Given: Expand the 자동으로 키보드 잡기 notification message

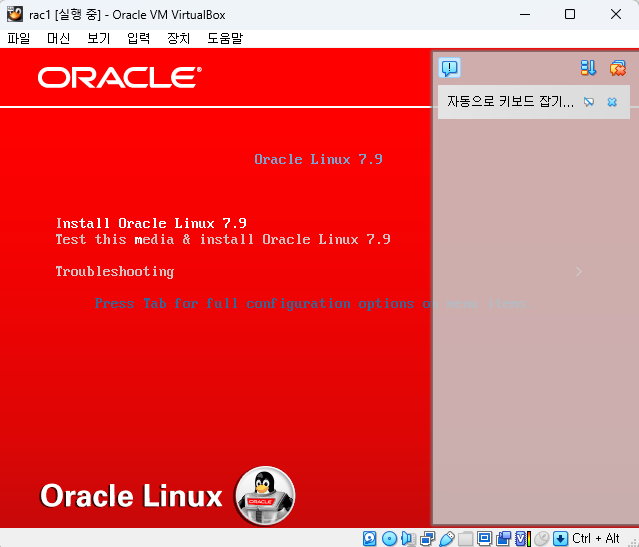Looking at the screenshot, I should click(510, 101).
